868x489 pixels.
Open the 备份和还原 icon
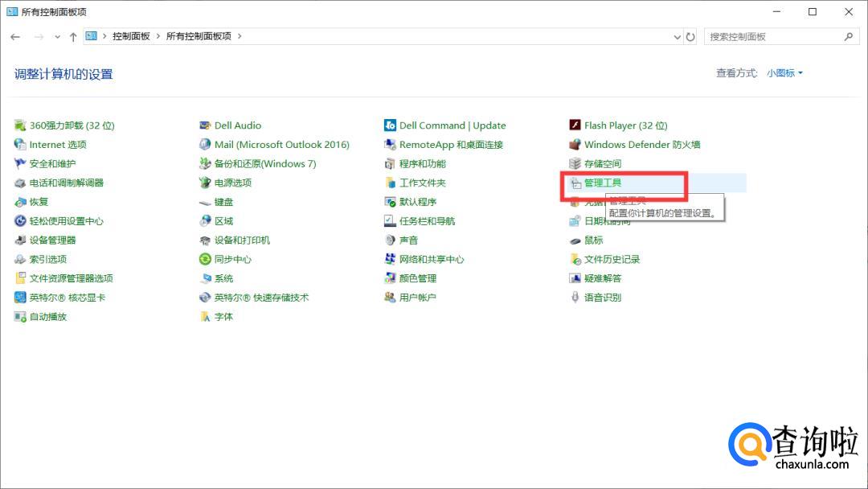tap(205, 164)
